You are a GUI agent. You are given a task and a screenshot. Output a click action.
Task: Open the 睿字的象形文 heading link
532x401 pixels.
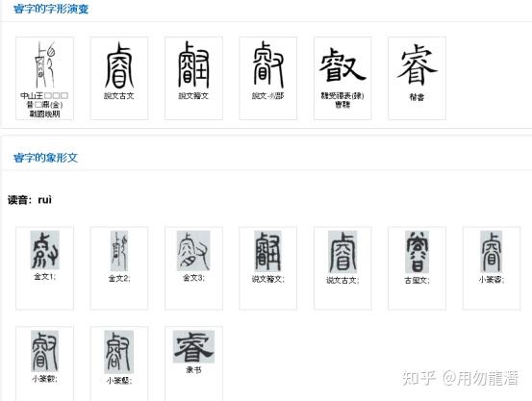[x=46, y=158]
